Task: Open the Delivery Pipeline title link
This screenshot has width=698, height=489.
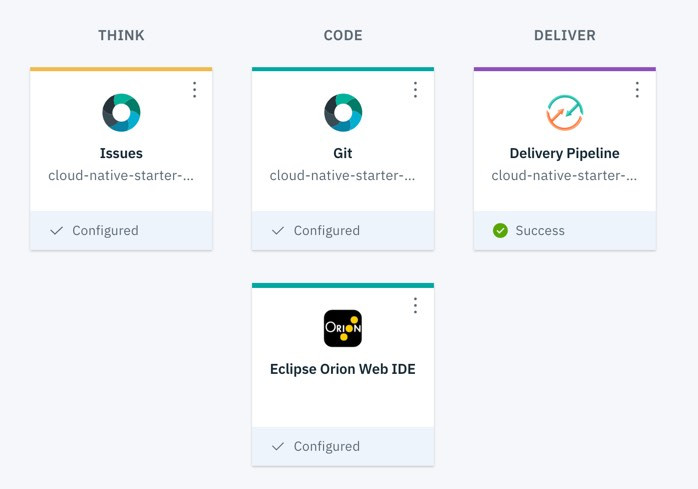Action: [564, 154]
